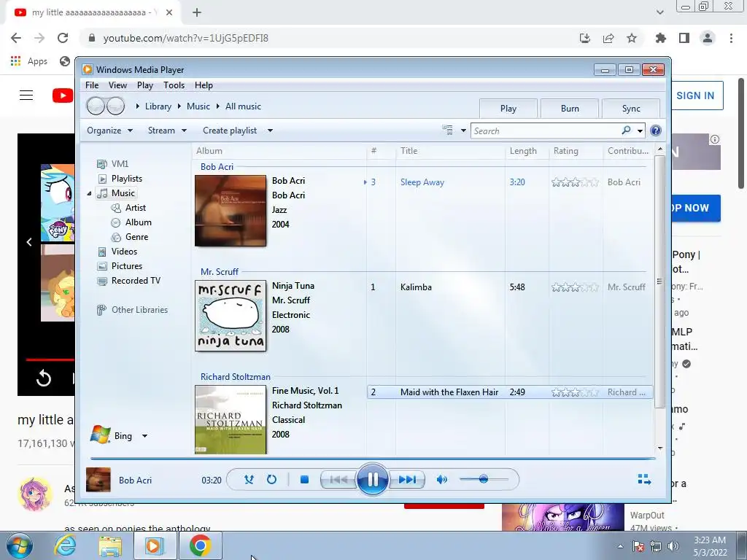Sort by the Length column header
The height and width of the screenshot is (560, 747).
(527, 151)
